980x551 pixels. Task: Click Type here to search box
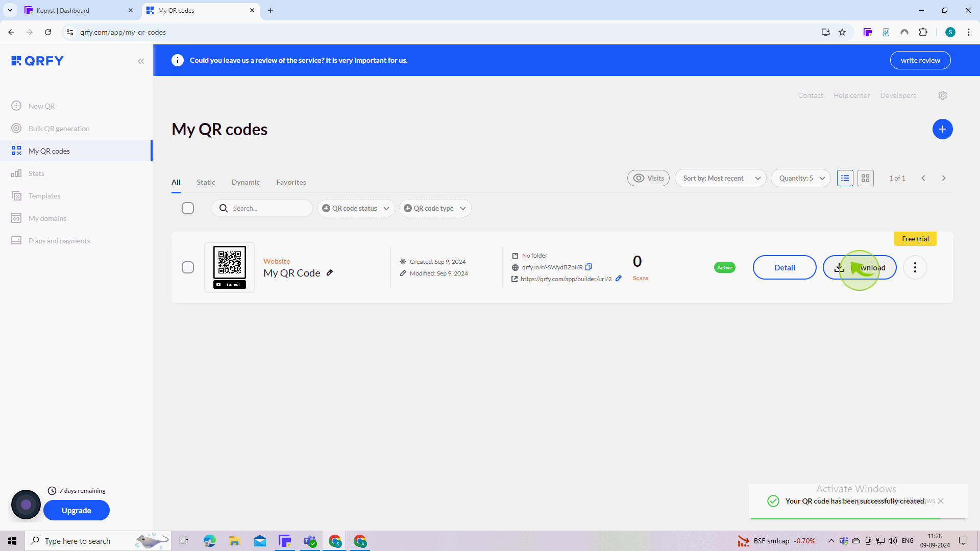pos(98,541)
